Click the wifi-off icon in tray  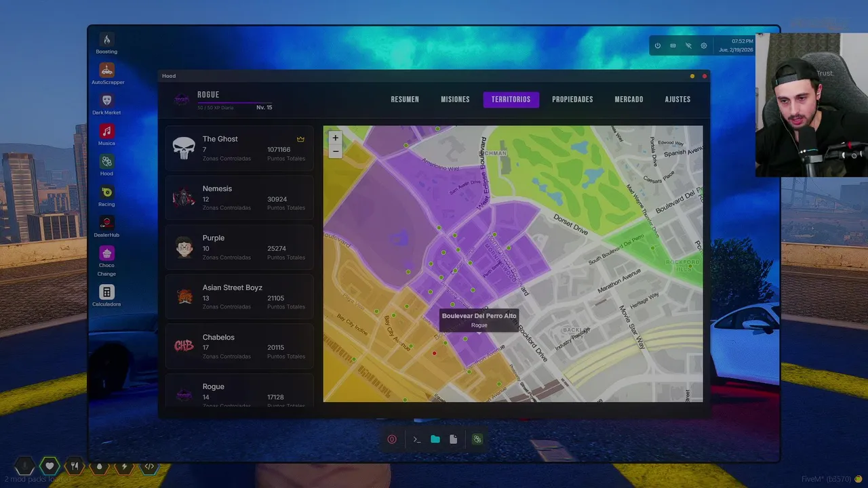pyautogui.click(x=688, y=46)
